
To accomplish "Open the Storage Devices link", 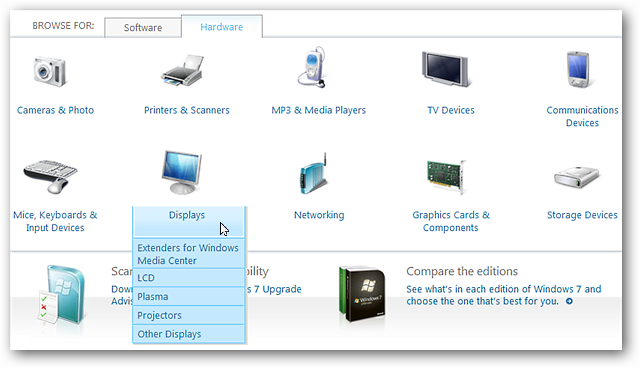I will 582,215.
